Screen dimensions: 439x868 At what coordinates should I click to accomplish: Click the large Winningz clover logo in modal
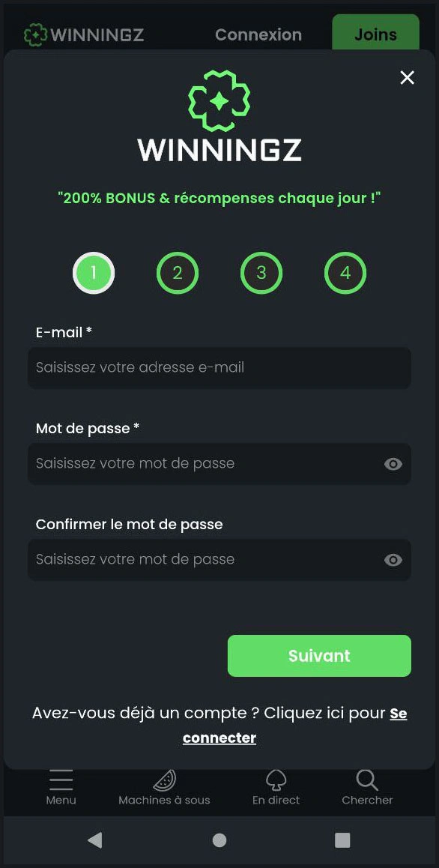[x=219, y=101]
